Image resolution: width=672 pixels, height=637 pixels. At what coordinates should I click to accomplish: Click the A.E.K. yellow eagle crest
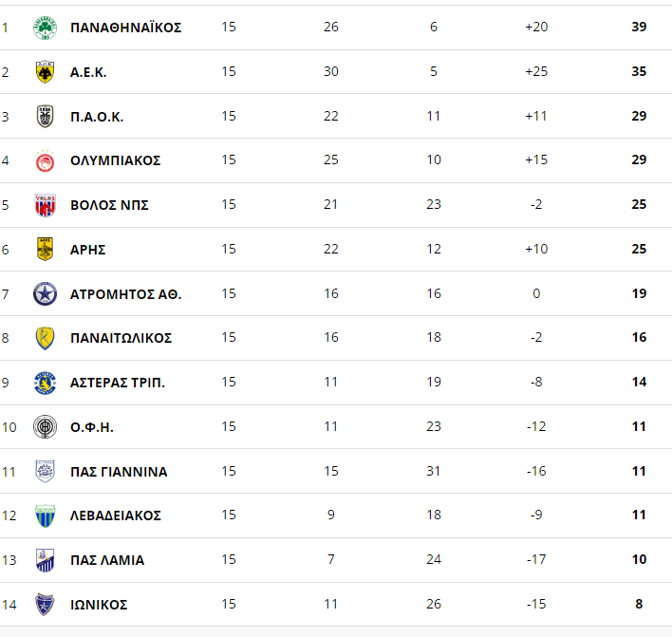click(x=45, y=71)
